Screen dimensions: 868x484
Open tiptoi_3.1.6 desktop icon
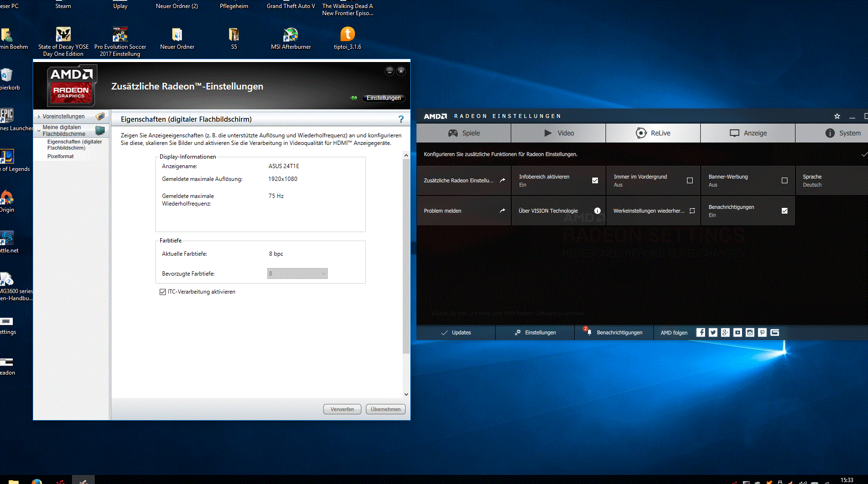[x=348, y=38]
